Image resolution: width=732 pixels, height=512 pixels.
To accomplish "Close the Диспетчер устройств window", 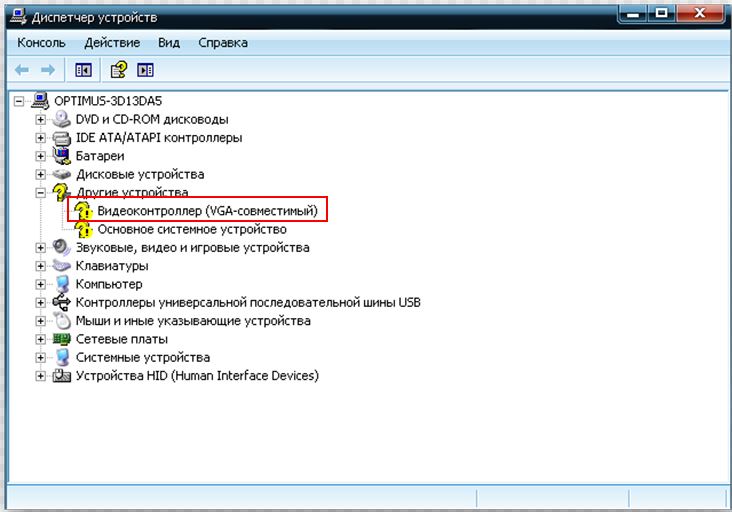I will pyautogui.click(x=699, y=14).
